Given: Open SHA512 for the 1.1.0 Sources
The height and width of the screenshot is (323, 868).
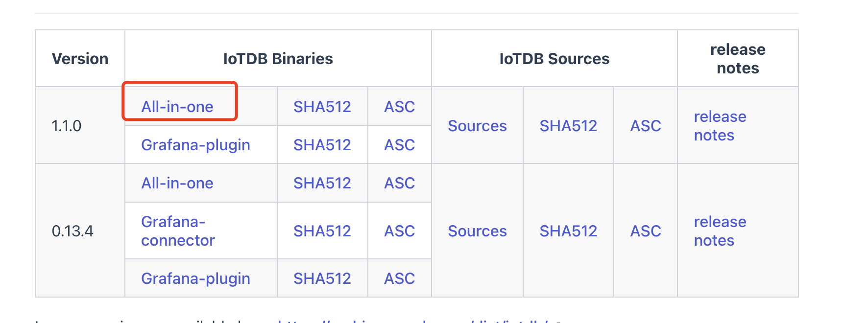Looking at the screenshot, I should (568, 126).
